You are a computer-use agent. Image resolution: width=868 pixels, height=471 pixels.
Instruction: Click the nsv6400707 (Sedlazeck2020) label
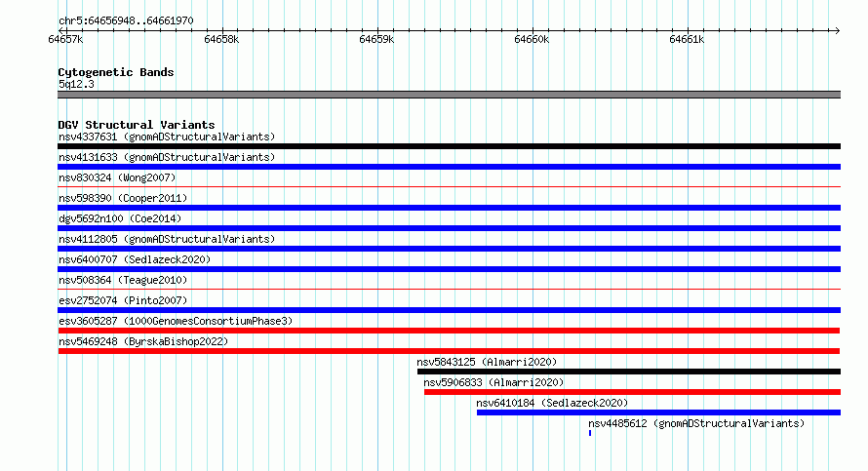(135, 259)
